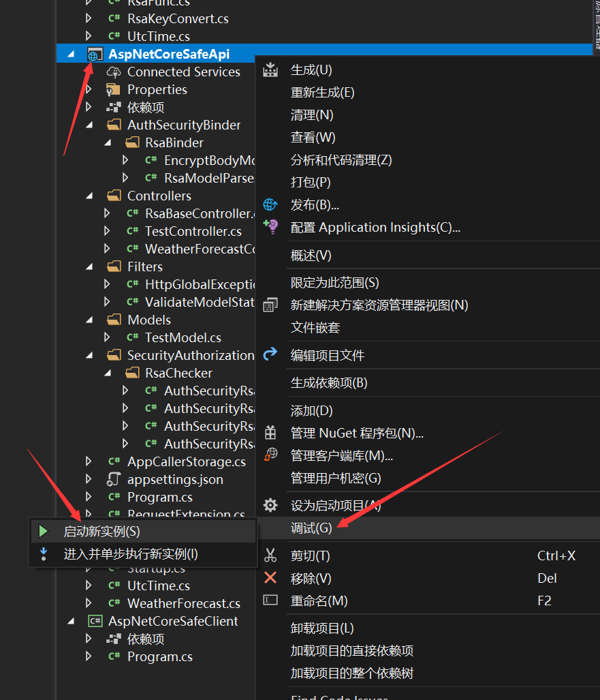The height and width of the screenshot is (700, 600).
Task: Collapse the Filters folder arrow
Action: (x=89, y=267)
